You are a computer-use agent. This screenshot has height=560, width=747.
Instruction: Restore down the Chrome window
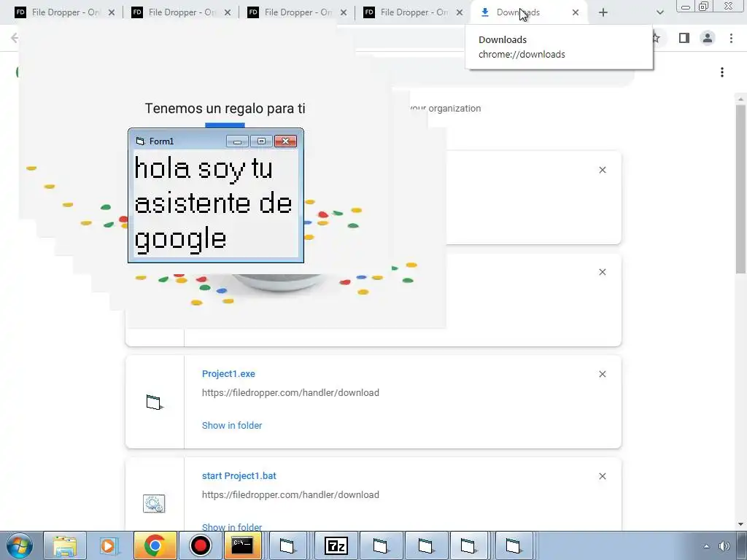(x=703, y=6)
